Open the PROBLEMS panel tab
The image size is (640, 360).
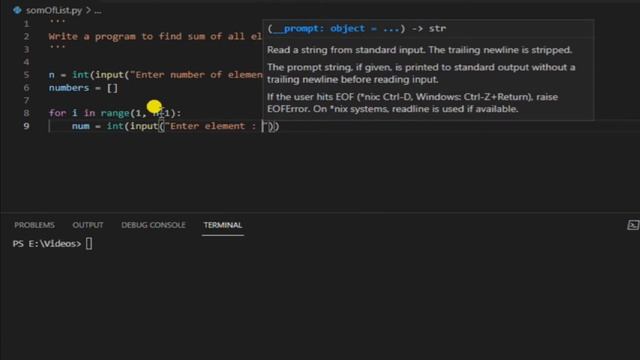click(x=34, y=225)
